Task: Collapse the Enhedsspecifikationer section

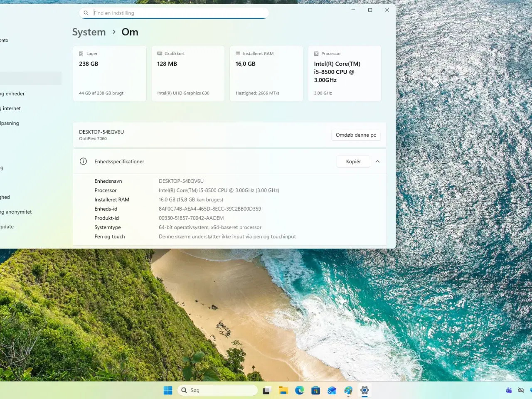Action: coord(377,162)
